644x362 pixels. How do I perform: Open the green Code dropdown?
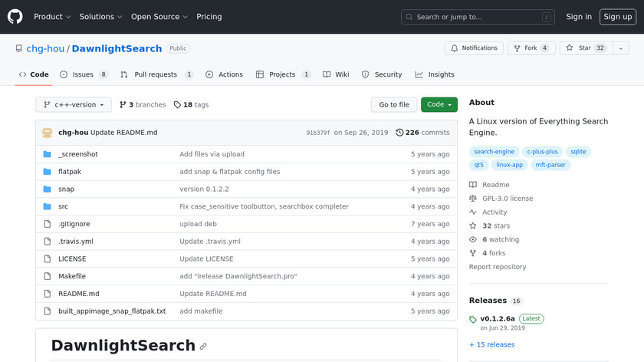click(x=439, y=105)
